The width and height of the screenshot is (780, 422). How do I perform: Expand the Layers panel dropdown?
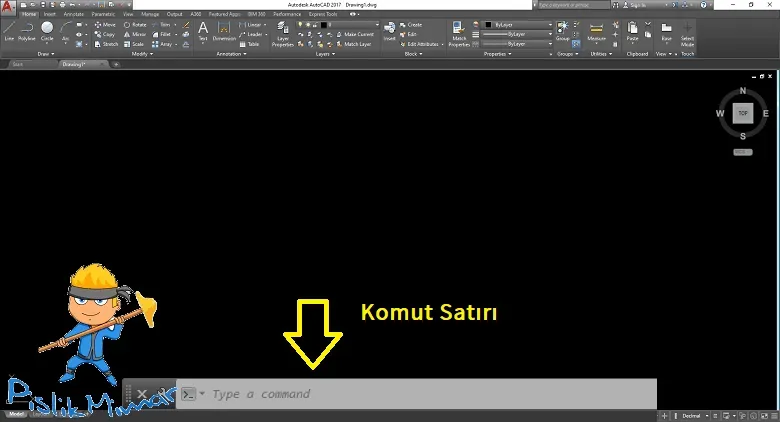[325, 54]
